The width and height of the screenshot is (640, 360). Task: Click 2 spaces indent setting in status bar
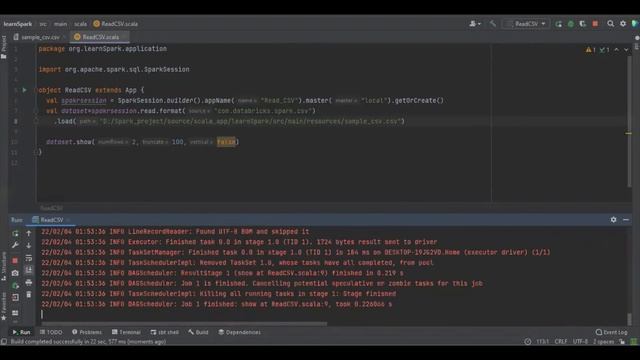point(603,342)
